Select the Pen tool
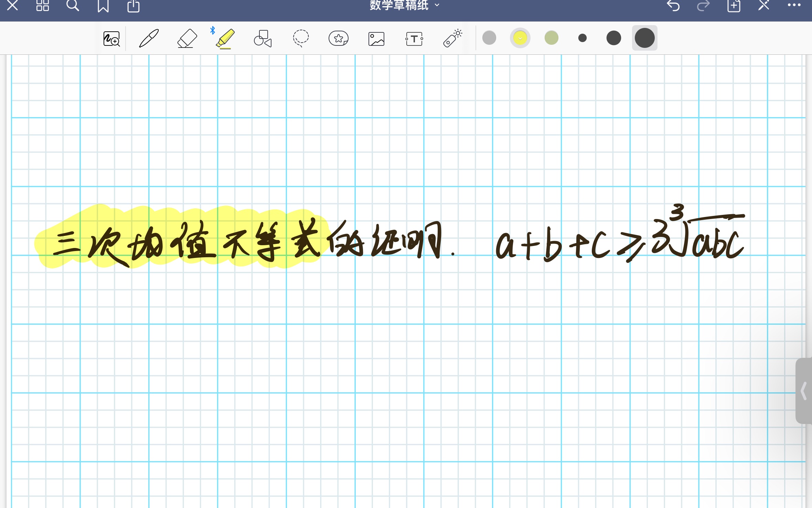Image resolution: width=812 pixels, height=508 pixels. (149, 38)
